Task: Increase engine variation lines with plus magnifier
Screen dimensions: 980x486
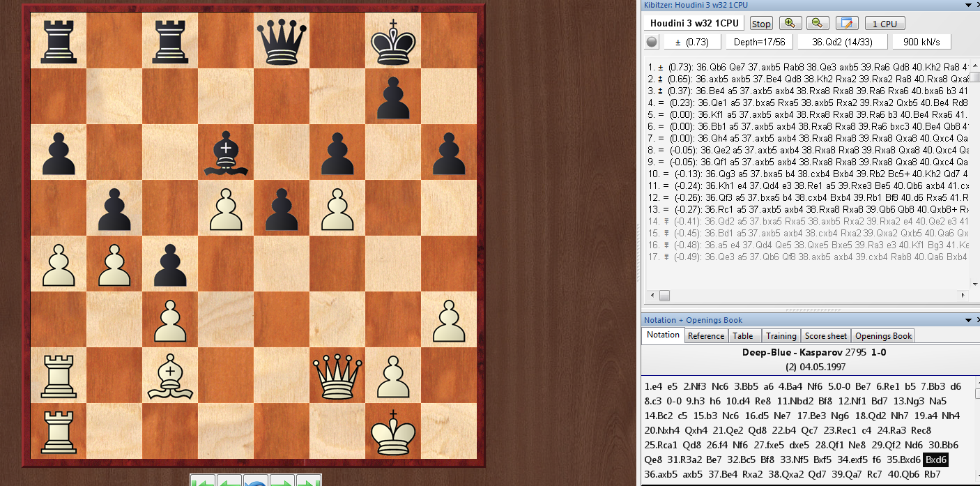Action: tap(790, 23)
